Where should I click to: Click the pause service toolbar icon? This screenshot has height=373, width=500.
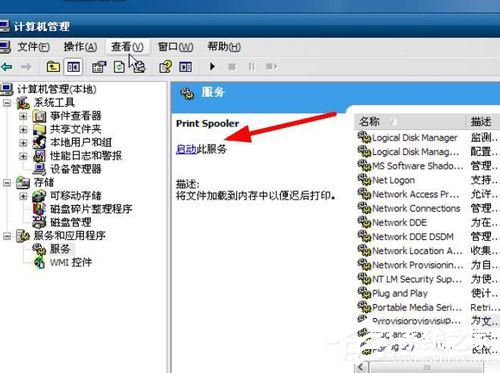[x=252, y=67]
